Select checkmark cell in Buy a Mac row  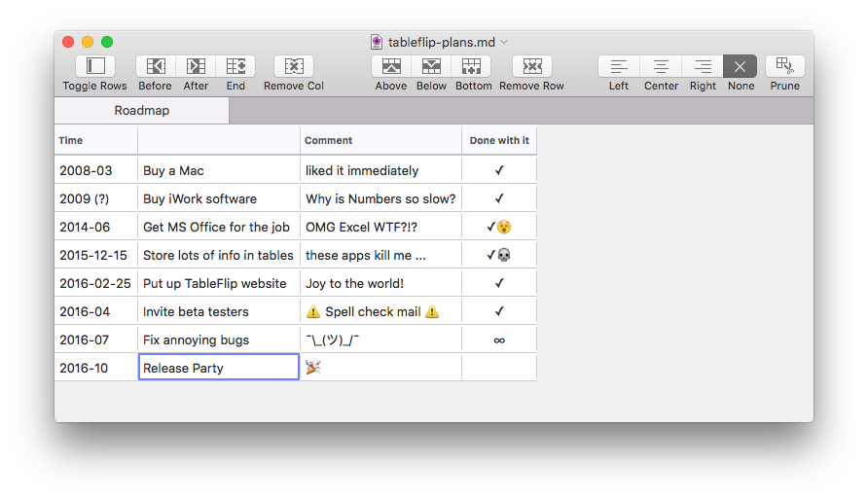pyautogui.click(x=499, y=170)
